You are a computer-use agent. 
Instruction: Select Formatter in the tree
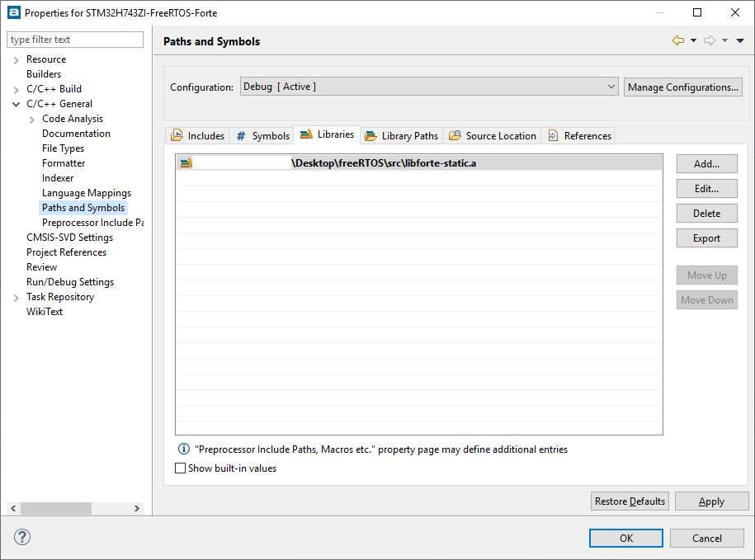tap(64, 163)
